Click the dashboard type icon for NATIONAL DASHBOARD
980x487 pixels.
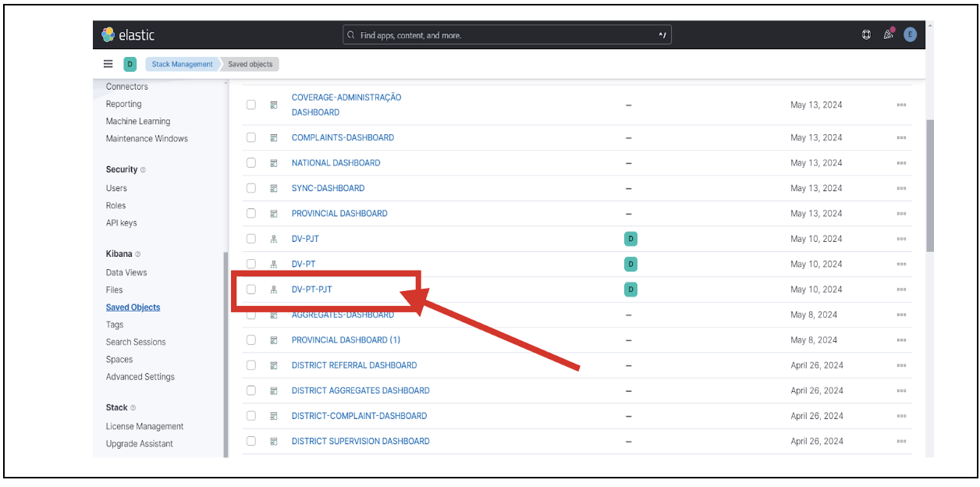tap(274, 163)
